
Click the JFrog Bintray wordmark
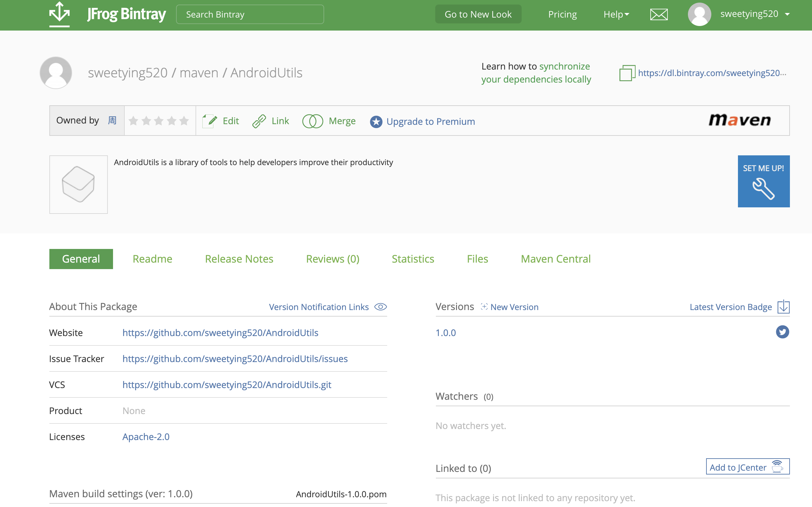126,14
